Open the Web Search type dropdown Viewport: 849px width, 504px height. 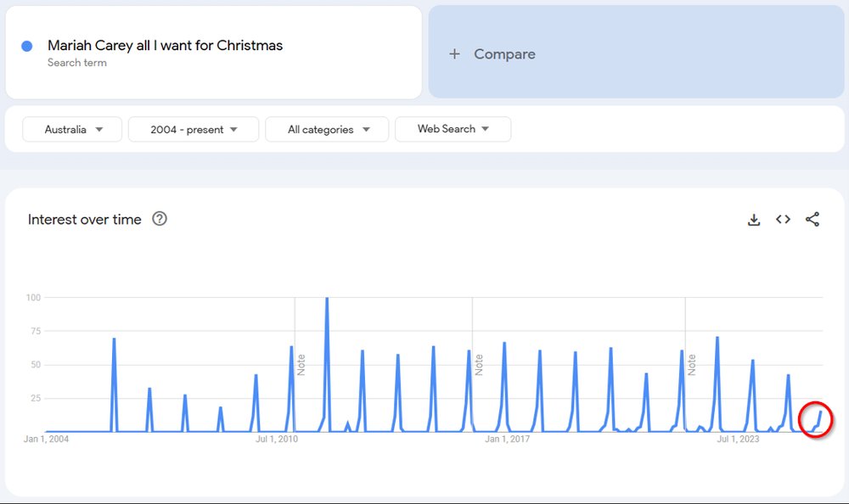[453, 129]
